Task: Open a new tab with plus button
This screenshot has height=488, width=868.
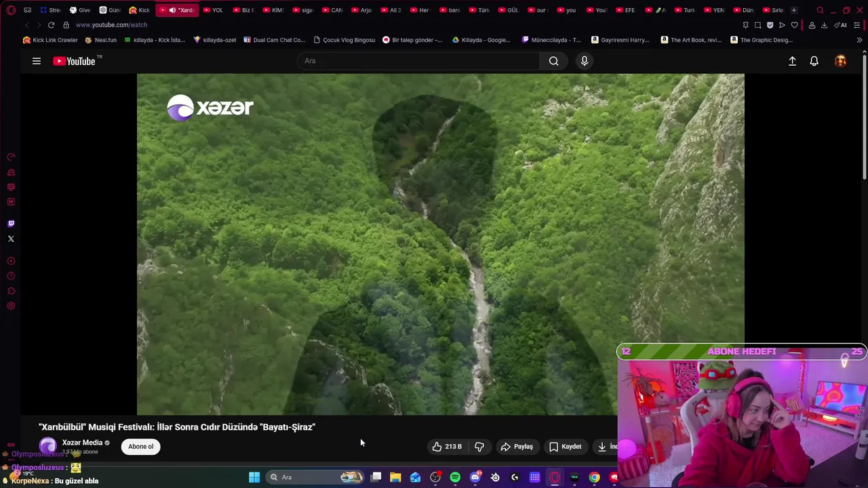Action: (x=794, y=10)
